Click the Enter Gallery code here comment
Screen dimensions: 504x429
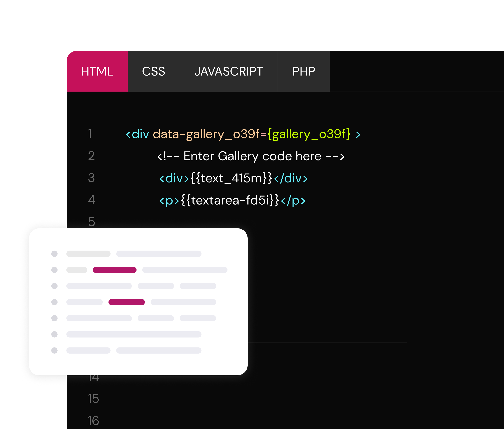pos(251,156)
